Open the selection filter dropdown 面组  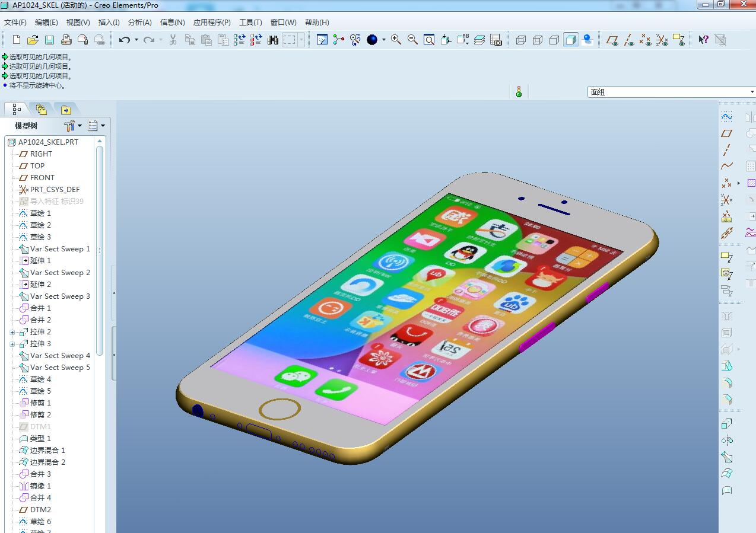click(671, 92)
